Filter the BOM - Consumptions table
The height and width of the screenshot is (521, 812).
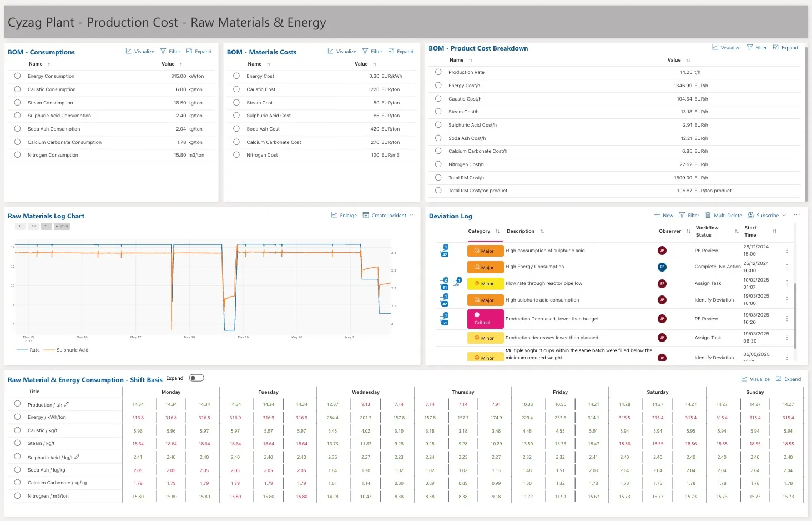[x=170, y=52]
